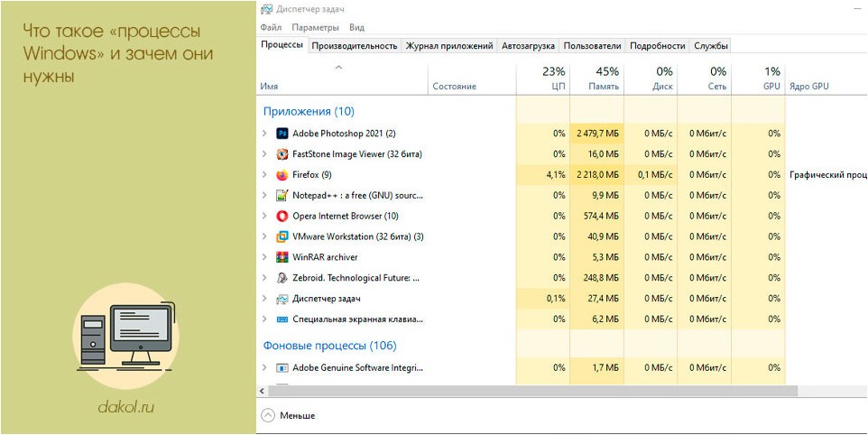Screen dimensions: 868x435
Task: Click the WinRAR archiver icon
Action: coord(282,257)
